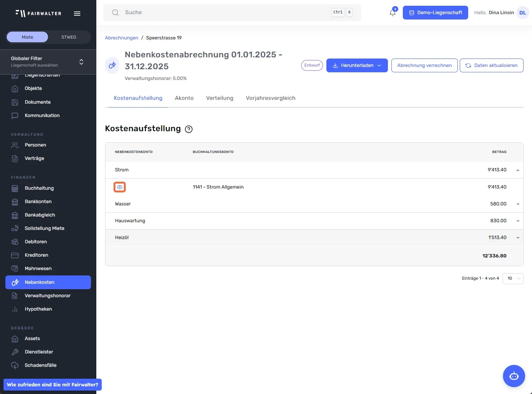Click the DL user avatar
The image size is (532, 394).
pos(522,13)
